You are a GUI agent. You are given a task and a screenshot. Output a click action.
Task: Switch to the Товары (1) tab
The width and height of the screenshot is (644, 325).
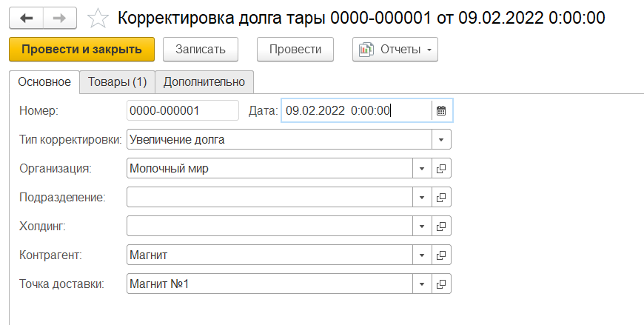117,81
